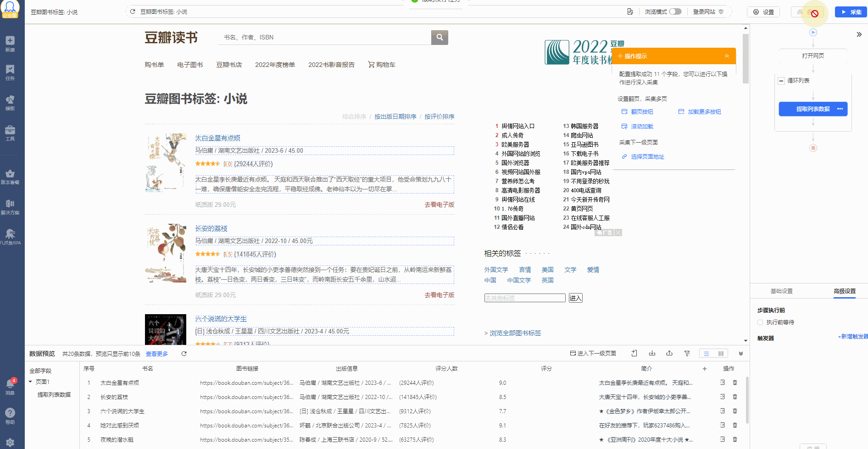Delete the 六个说谎的大学生 row with trash icon
The height and width of the screenshot is (449, 868).
click(x=735, y=411)
